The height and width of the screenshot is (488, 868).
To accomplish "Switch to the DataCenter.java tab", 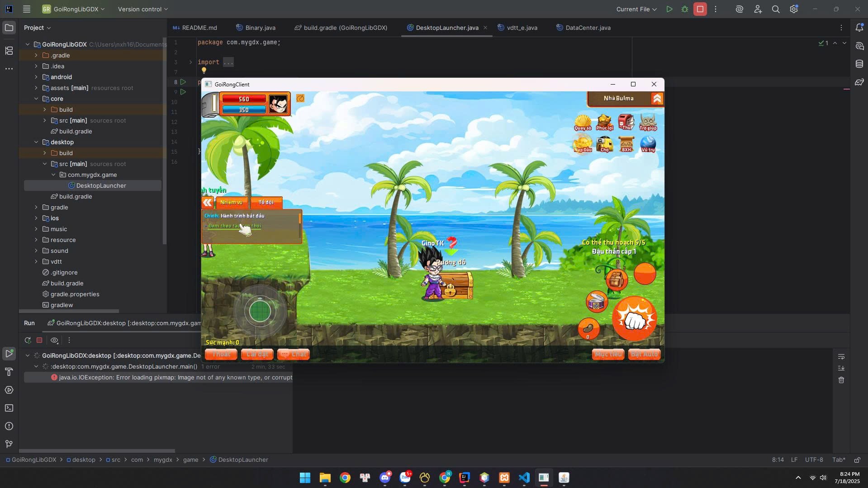I will pos(583,28).
